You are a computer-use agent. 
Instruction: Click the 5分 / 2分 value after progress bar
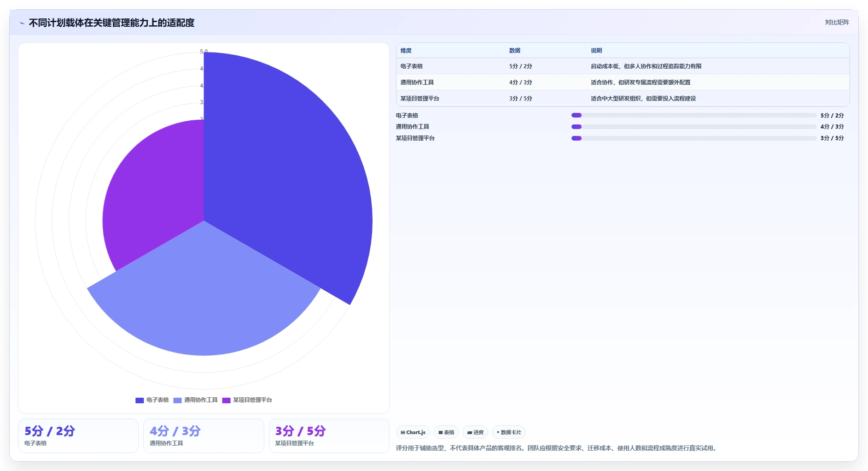coord(832,116)
